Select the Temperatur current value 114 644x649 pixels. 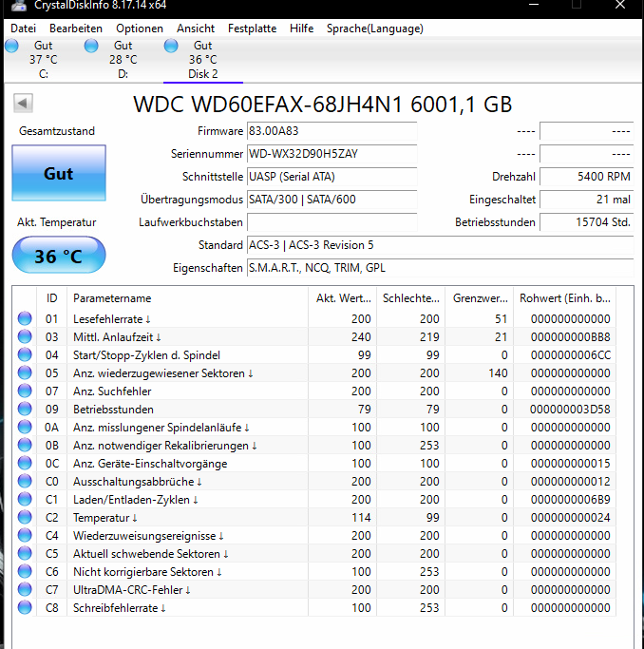[x=361, y=518]
